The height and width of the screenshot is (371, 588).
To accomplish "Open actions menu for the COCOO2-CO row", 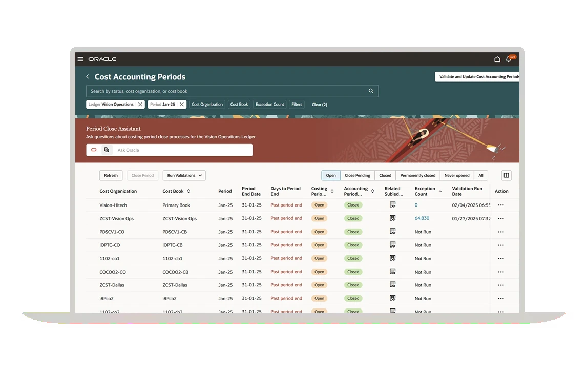I will [x=501, y=272].
